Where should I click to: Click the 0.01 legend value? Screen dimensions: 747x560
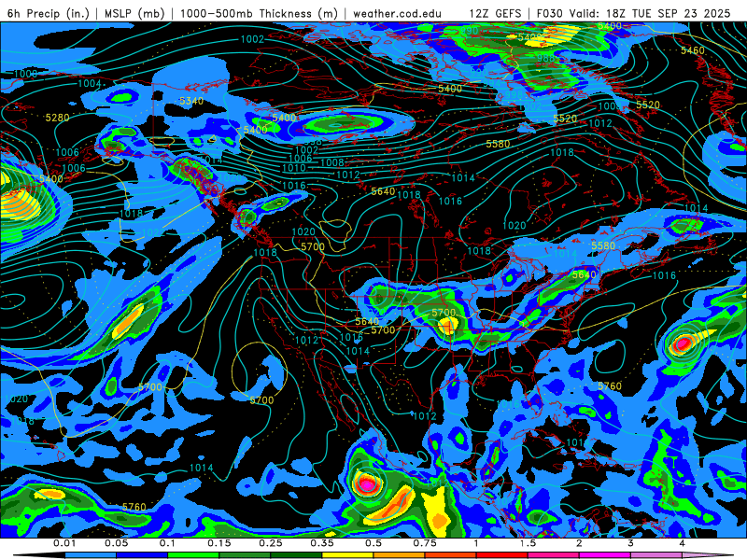[64, 543]
